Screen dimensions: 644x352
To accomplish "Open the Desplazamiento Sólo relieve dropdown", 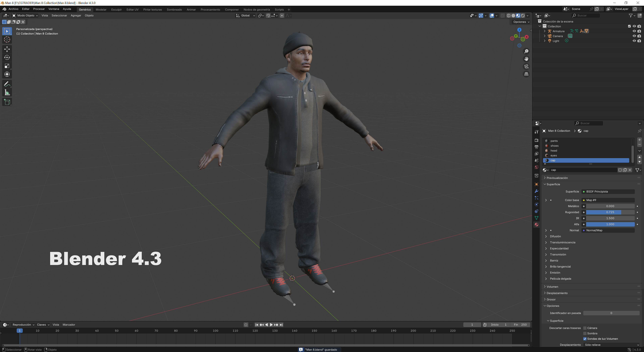I will (611, 345).
